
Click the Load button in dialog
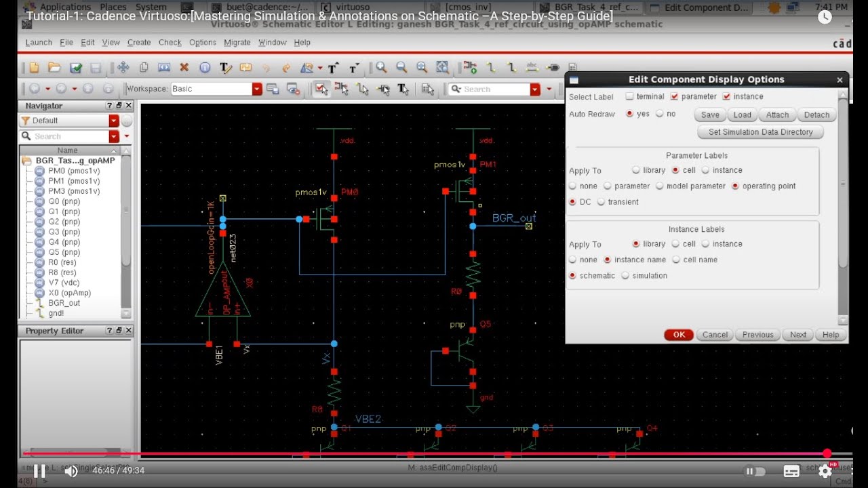tap(743, 115)
